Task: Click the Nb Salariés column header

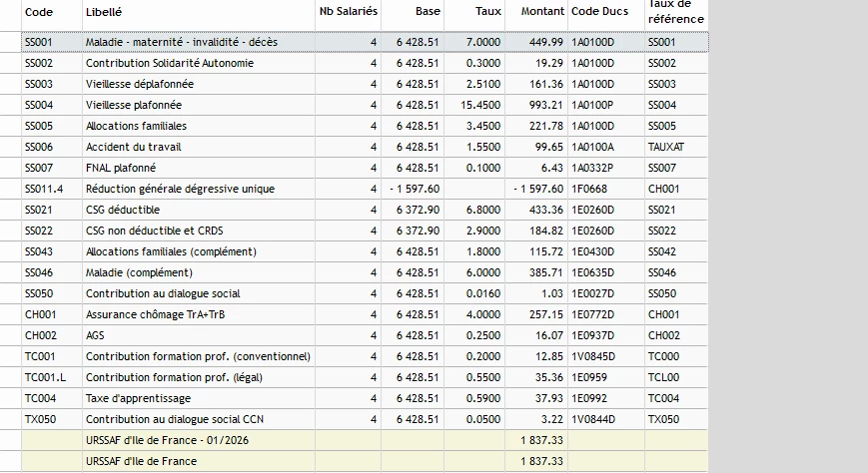Action: pyautogui.click(x=348, y=12)
